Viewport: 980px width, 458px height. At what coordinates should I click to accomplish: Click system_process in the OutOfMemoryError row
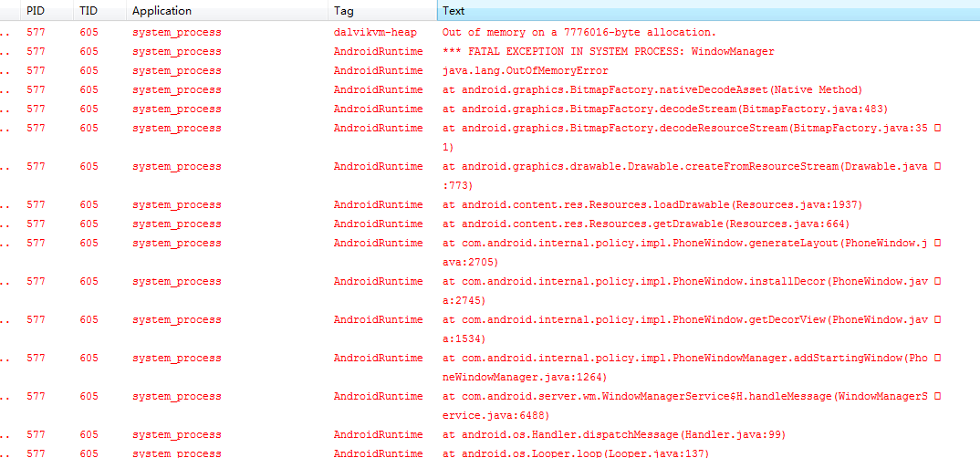[x=176, y=70]
